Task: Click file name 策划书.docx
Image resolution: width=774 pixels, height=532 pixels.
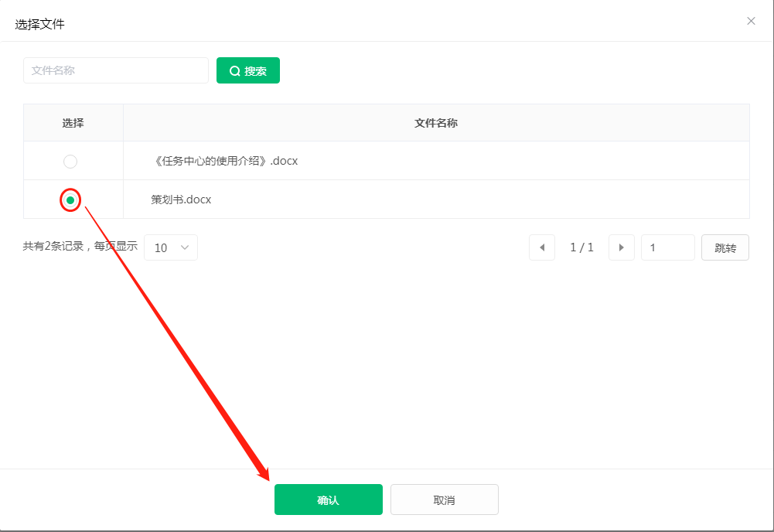Action: point(181,199)
